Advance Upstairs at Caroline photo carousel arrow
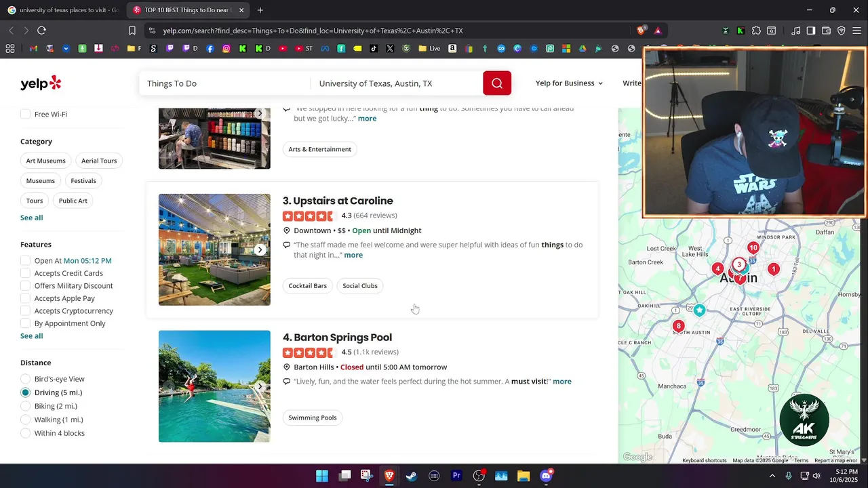The image size is (868, 488). pyautogui.click(x=260, y=250)
